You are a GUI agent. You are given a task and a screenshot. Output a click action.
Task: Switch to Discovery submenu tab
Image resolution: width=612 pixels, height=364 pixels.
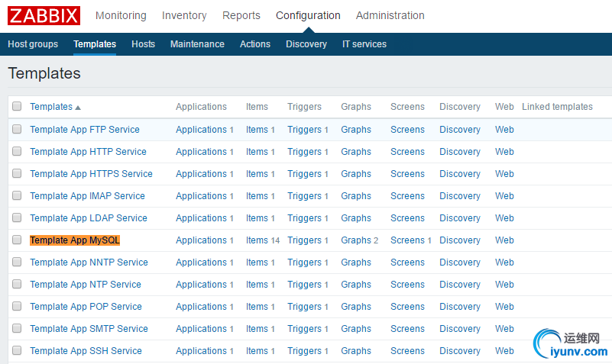click(306, 44)
